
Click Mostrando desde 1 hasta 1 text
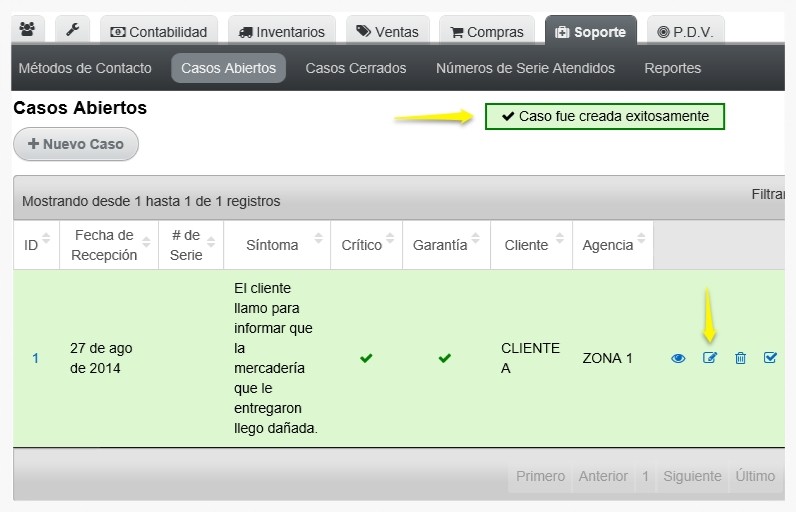click(151, 201)
